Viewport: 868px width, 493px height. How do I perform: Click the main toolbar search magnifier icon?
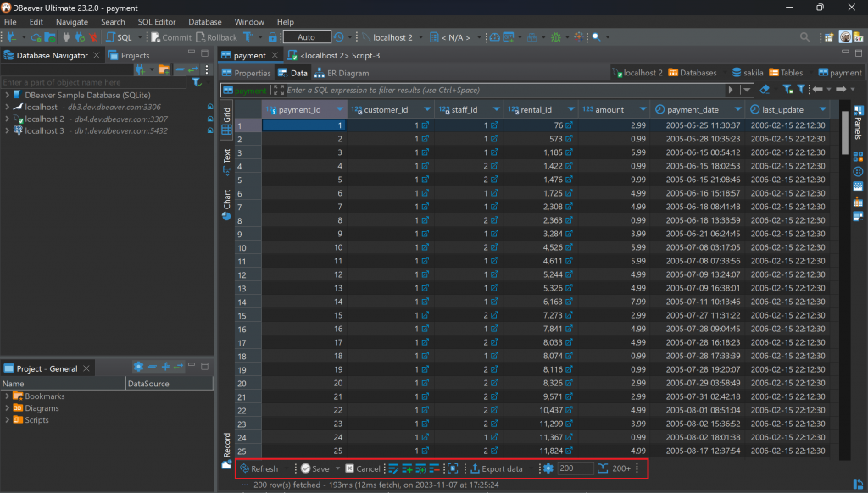click(596, 37)
